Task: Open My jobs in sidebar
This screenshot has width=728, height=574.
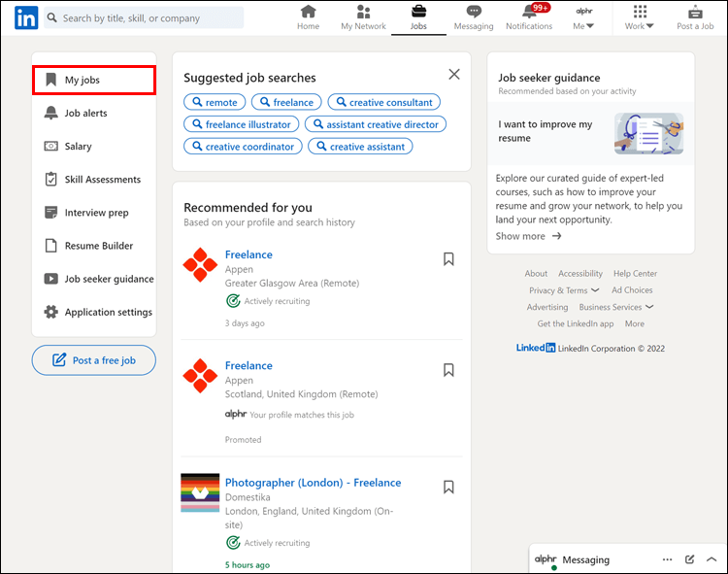Action: click(x=94, y=80)
